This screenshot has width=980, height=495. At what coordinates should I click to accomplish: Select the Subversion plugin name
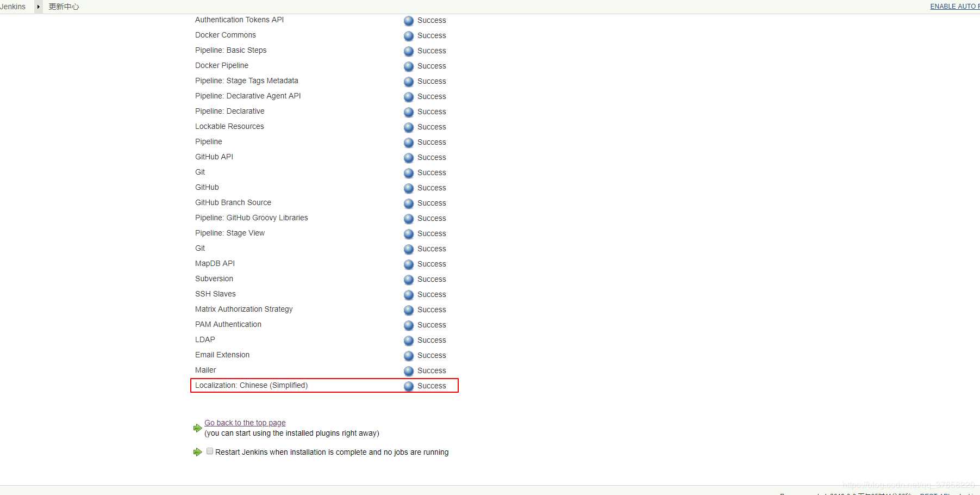(x=214, y=279)
